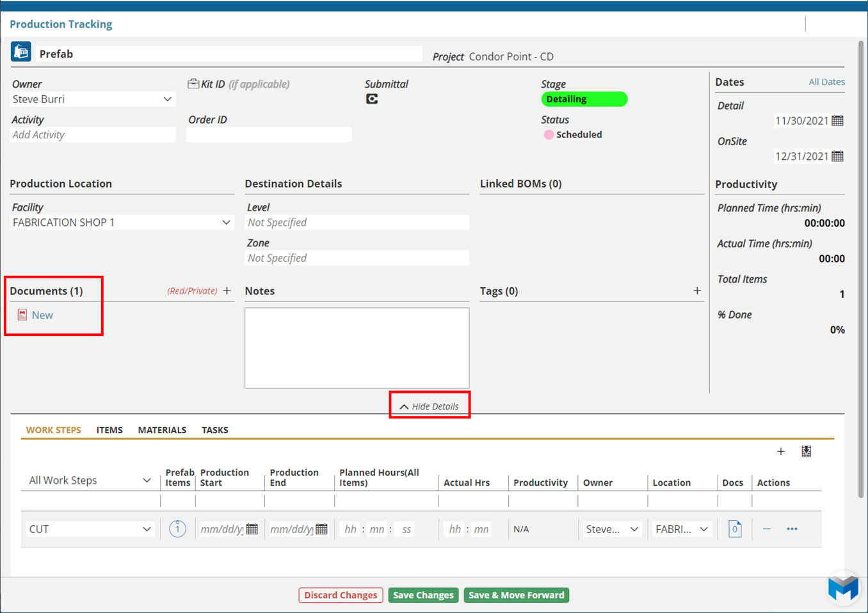Switch to the ITEMS tab

[x=109, y=430]
